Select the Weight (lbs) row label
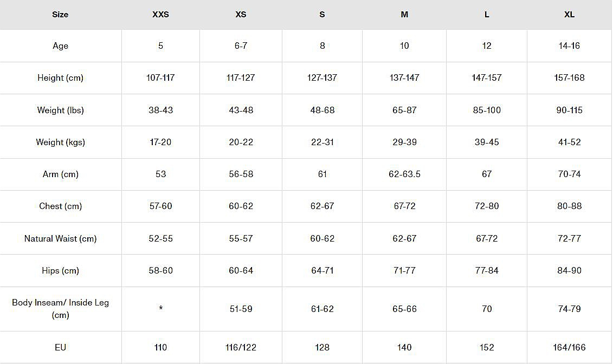613x364 pixels. click(x=60, y=110)
